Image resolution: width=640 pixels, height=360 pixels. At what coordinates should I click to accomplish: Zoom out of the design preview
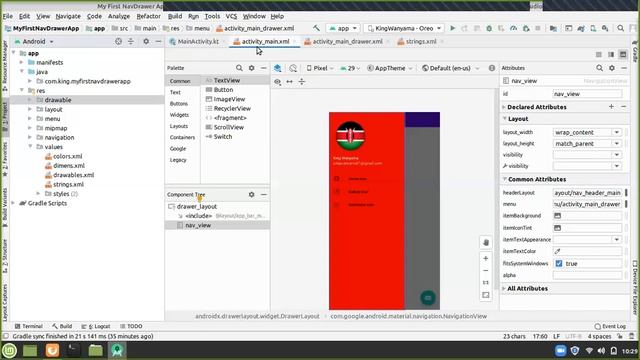486,270
